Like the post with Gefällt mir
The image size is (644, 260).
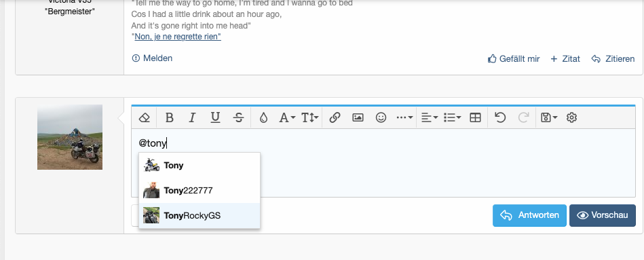514,59
